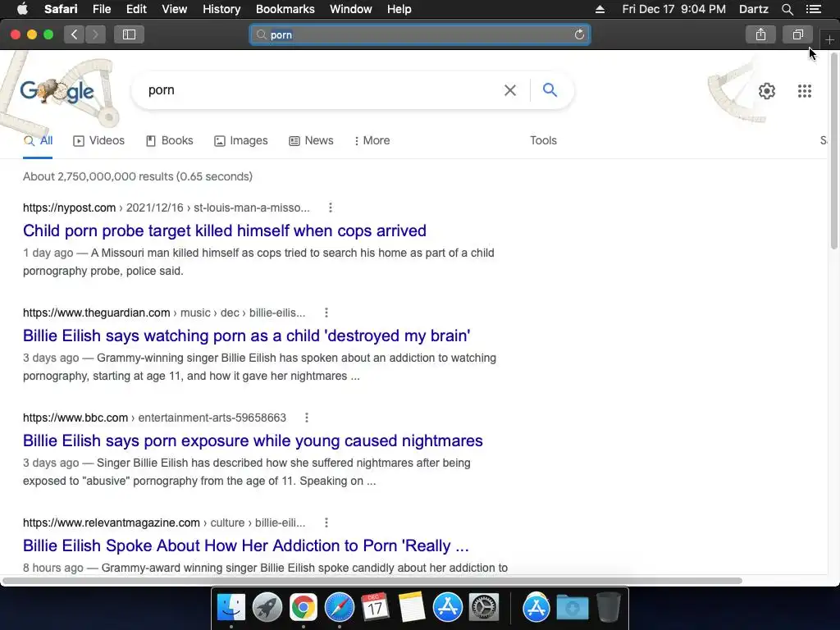Open the Edit menu
The image size is (840, 630).
point(136,9)
